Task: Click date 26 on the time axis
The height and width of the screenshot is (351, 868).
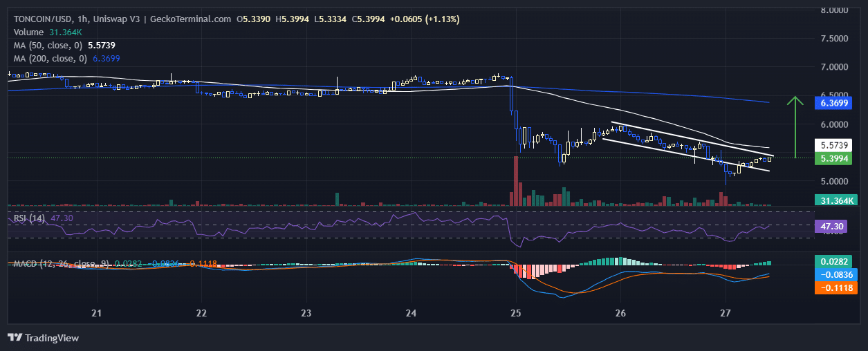Action: point(620,313)
